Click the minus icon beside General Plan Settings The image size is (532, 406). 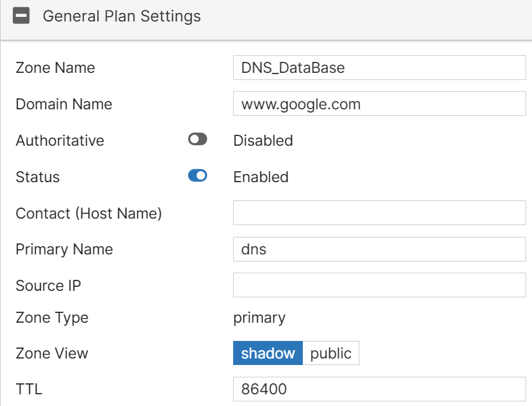[21, 15]
